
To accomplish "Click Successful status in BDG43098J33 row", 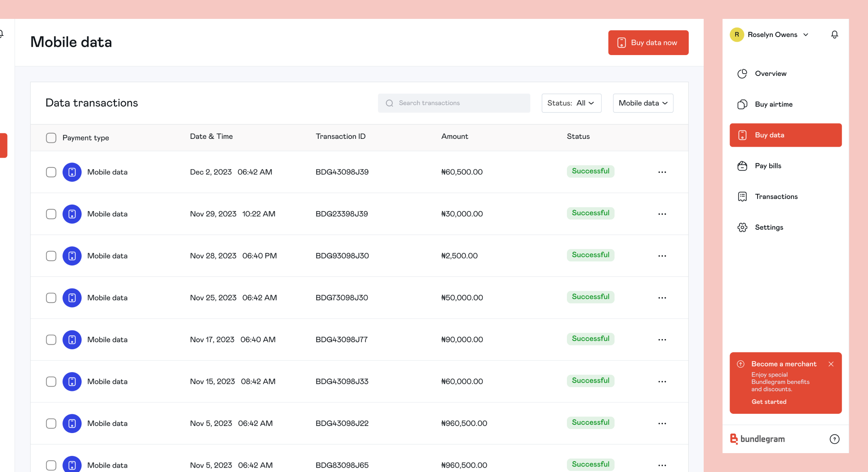I will 590,381.
